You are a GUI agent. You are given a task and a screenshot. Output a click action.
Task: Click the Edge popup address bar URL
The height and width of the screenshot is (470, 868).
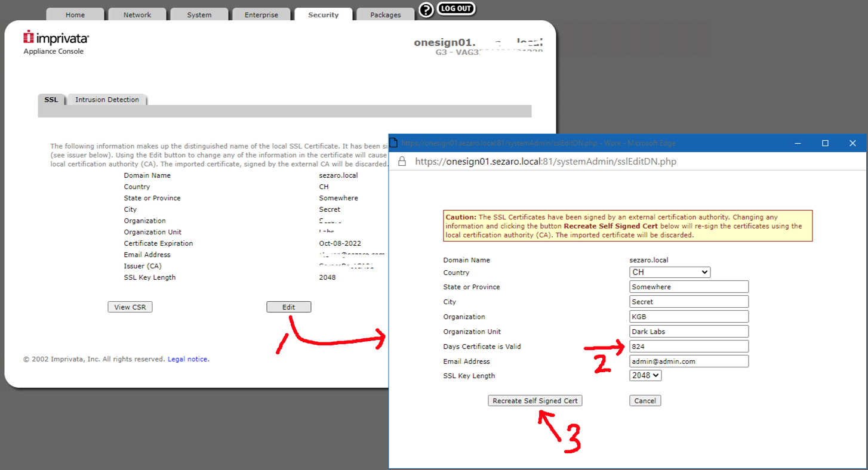pos(546,162)
